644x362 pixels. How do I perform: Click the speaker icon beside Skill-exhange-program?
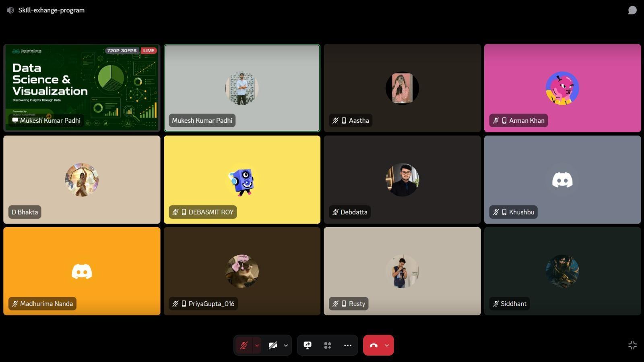pyautogui.click(x=10, y=10)
